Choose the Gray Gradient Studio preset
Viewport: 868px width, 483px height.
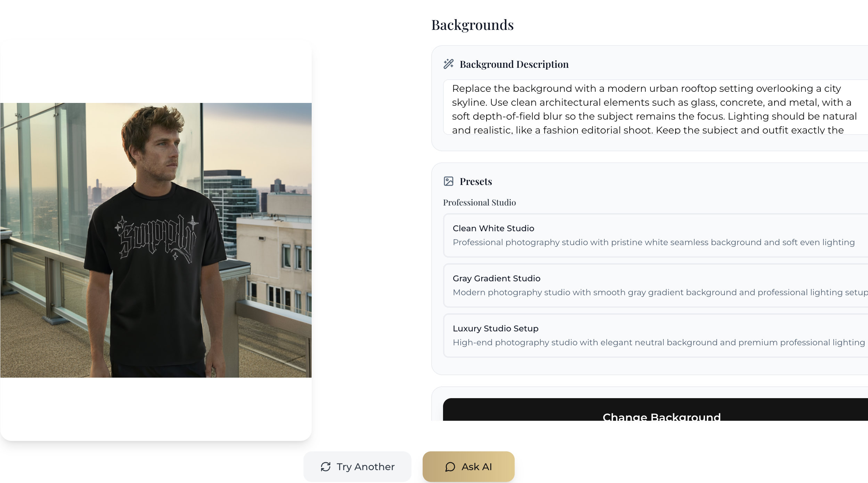653,285
